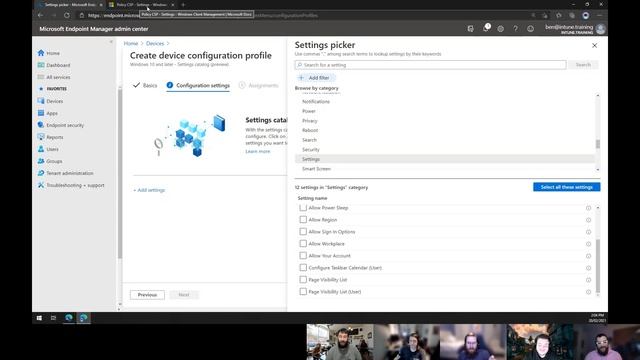This screenshot has width=640, height=360.
Task: Click the Add filter button
Action: 315,78
